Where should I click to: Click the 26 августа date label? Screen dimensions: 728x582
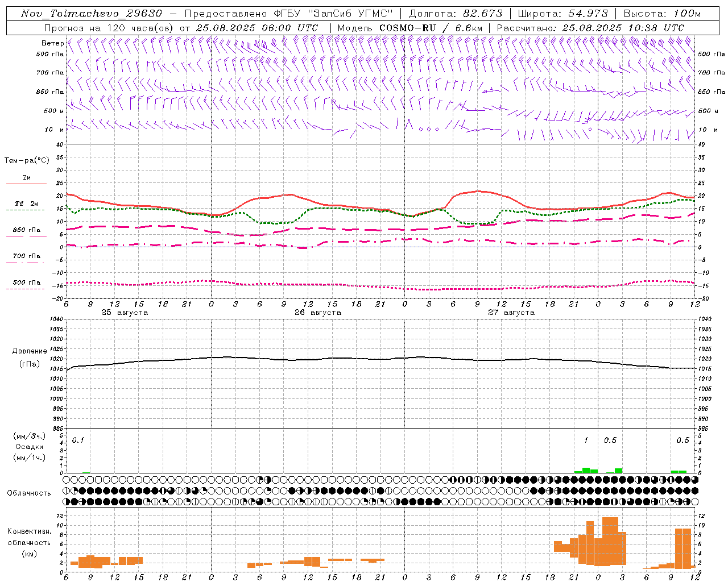tap(318, 313)
